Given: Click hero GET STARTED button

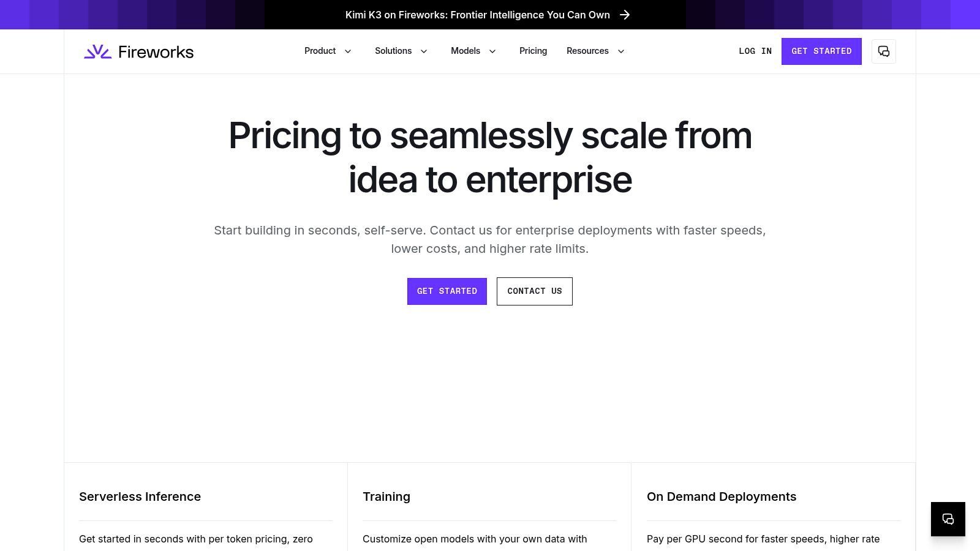Looking at the screenshot, I should click(x=447, y=291).
